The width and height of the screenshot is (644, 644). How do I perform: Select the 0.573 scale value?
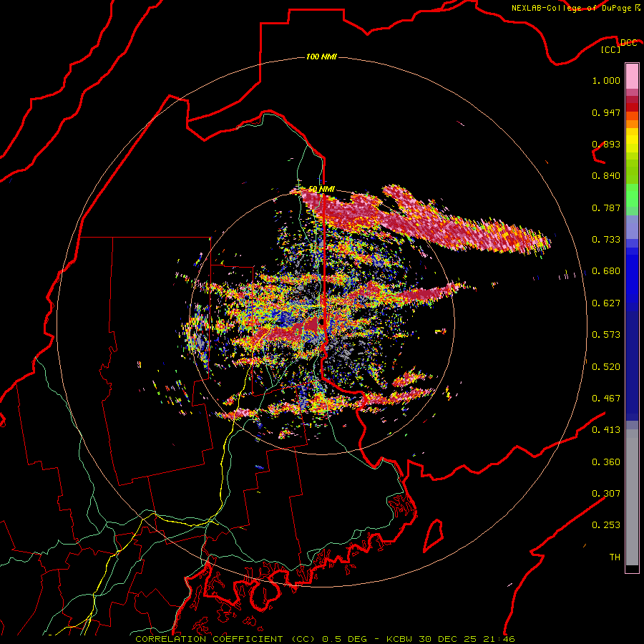pyautogui.click(x=606, y=335)
